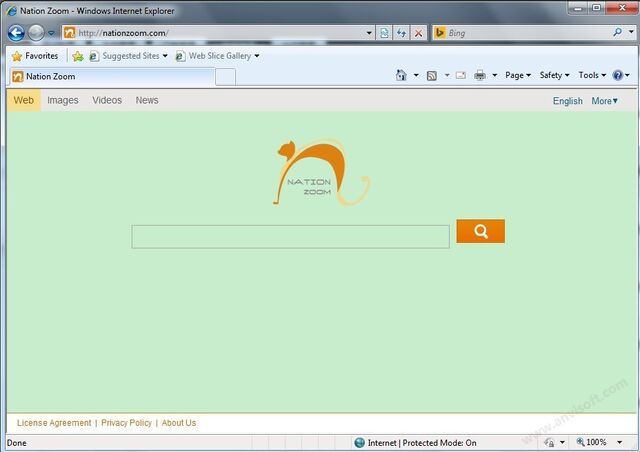Switch to the Images search tab

(62, 100)
